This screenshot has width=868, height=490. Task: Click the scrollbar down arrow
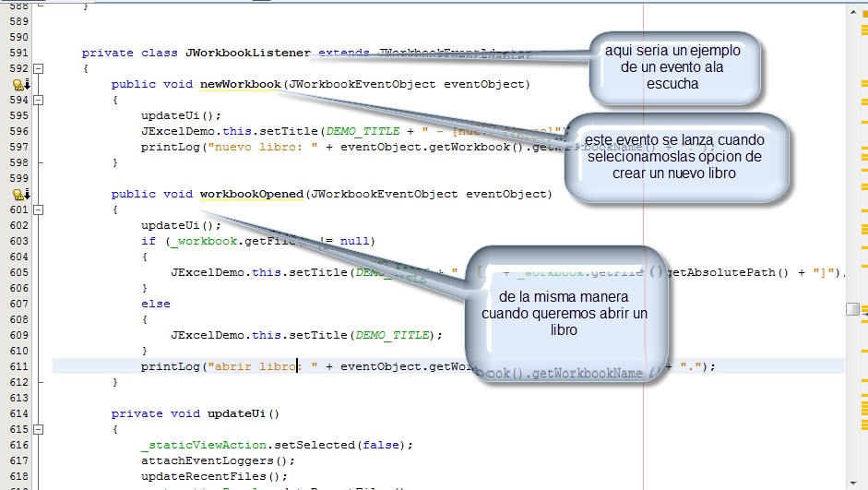coord(852,483)
